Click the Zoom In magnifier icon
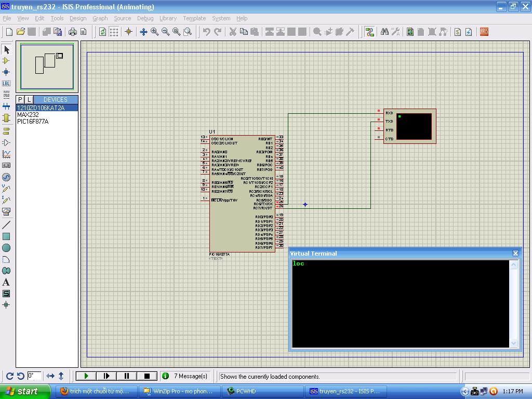This screenshot has width=532, height=399. tap(154, 32)
